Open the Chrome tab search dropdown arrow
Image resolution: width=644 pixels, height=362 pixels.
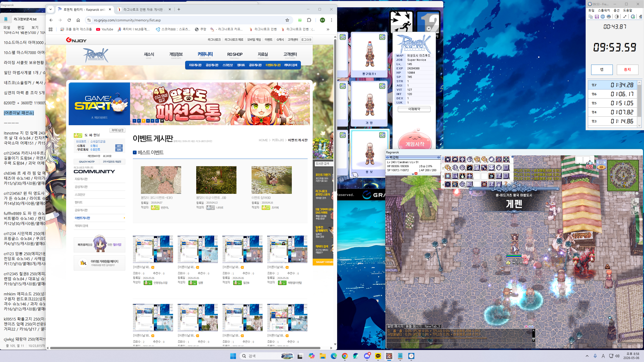51,9
